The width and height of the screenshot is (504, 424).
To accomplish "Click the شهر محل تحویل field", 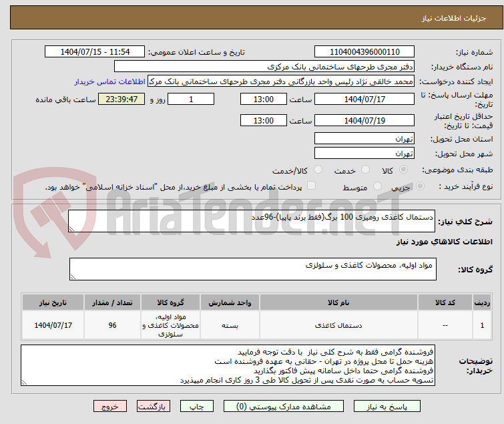I will click(364, 153).
